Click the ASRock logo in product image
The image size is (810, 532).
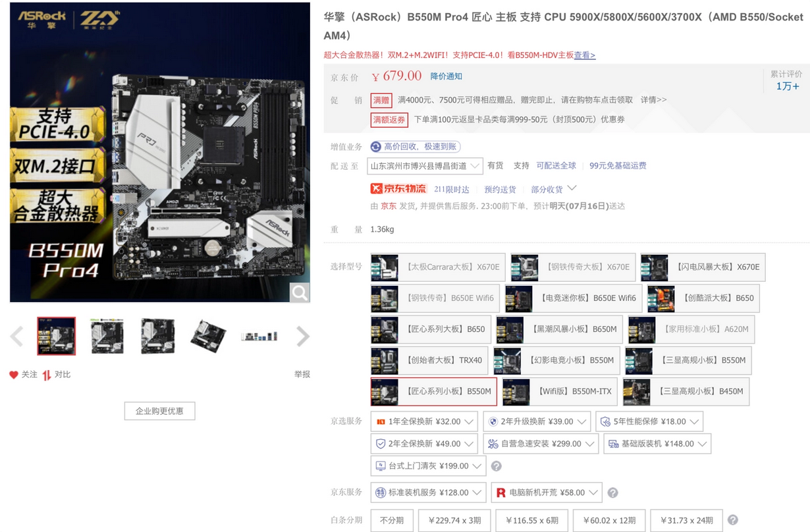(x=42, y=18)
